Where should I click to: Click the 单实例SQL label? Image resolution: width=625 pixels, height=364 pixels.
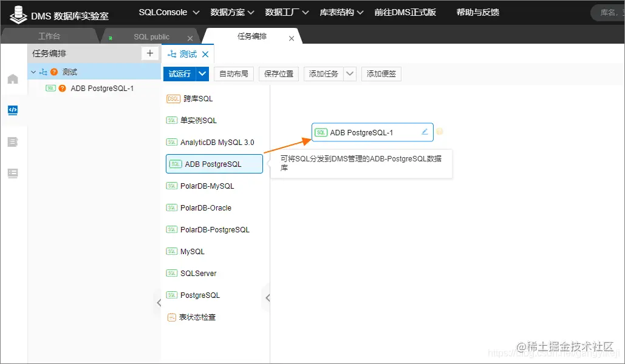pos(199,120)
